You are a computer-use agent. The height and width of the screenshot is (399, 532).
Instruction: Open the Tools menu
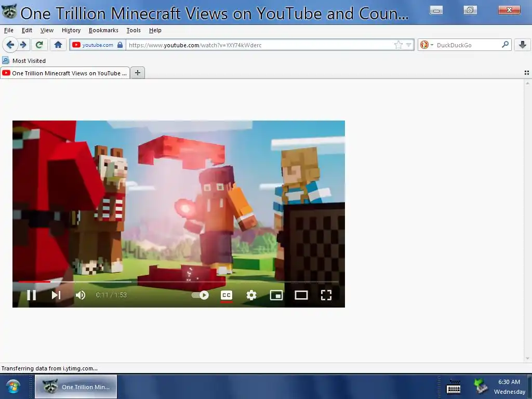[134, 30]
